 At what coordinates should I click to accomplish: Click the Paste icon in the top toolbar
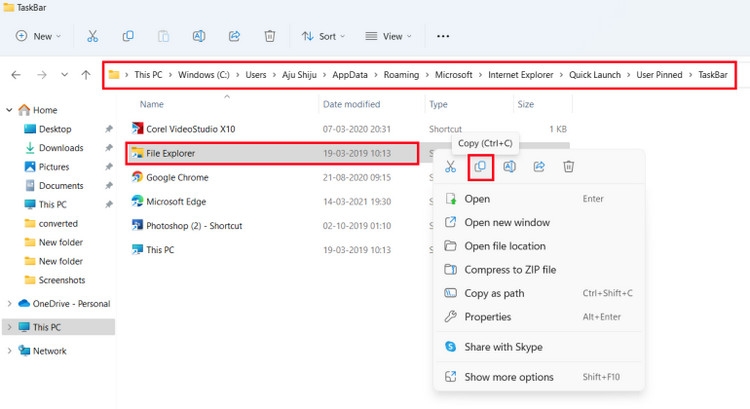164,36
